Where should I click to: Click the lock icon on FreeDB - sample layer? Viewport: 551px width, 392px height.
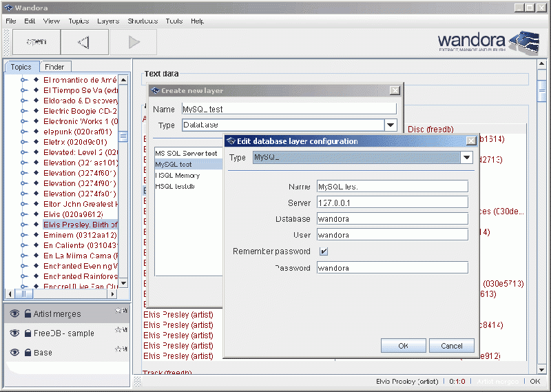click(x=28, y=333)
